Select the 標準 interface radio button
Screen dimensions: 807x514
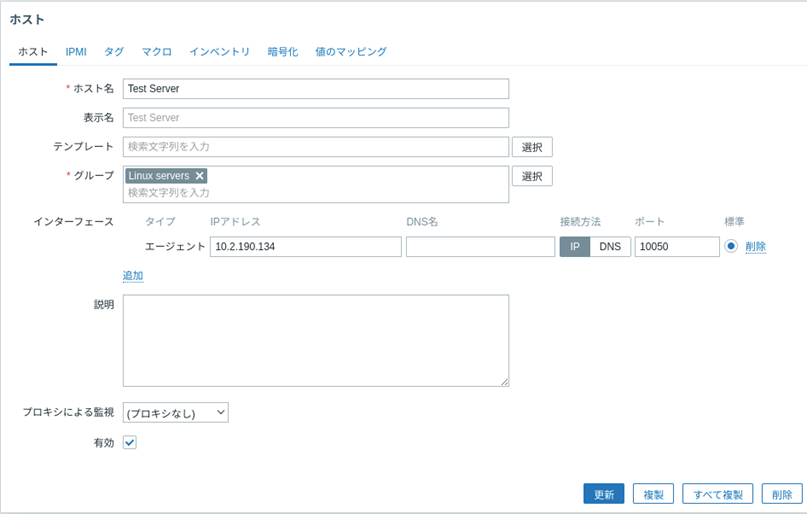[731, 246]
